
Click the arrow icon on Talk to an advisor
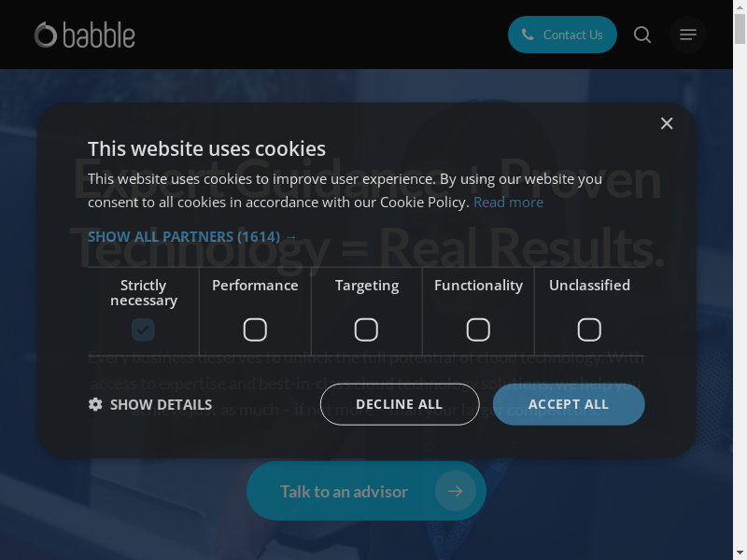455,491
